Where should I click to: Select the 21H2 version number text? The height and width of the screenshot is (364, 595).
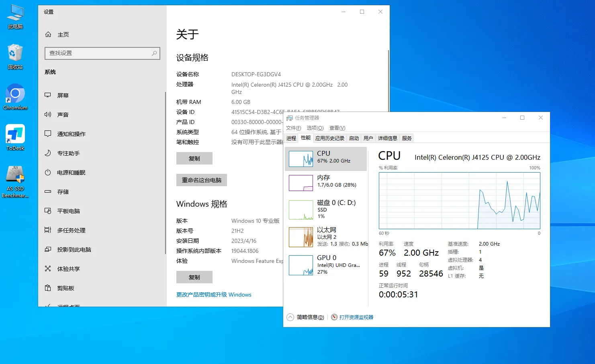pyautogui.click(x=237, y=231)
